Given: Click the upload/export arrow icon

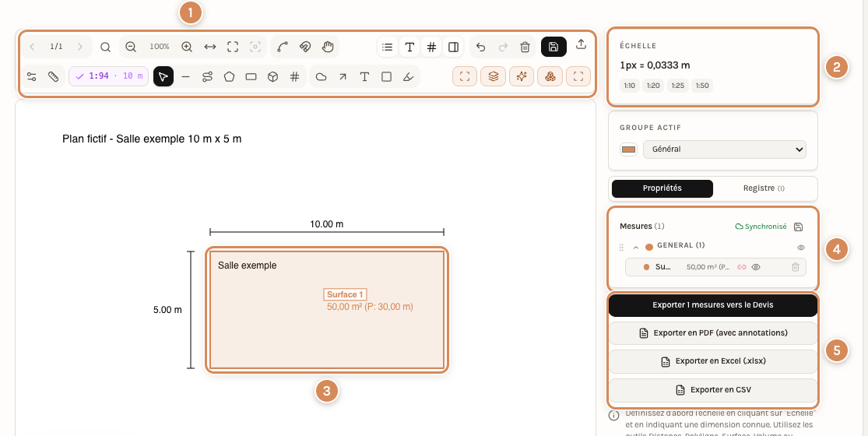Looking at the screenshot, I should point(581,44).
